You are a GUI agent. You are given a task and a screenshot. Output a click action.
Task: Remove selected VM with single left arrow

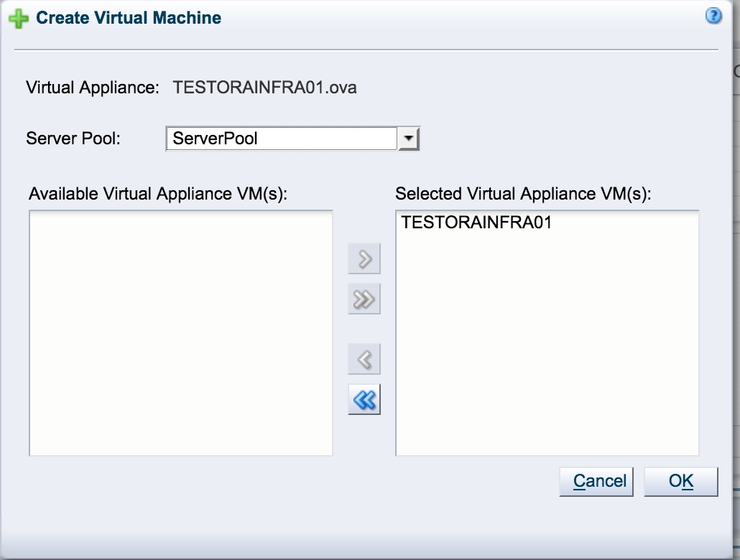364,359
